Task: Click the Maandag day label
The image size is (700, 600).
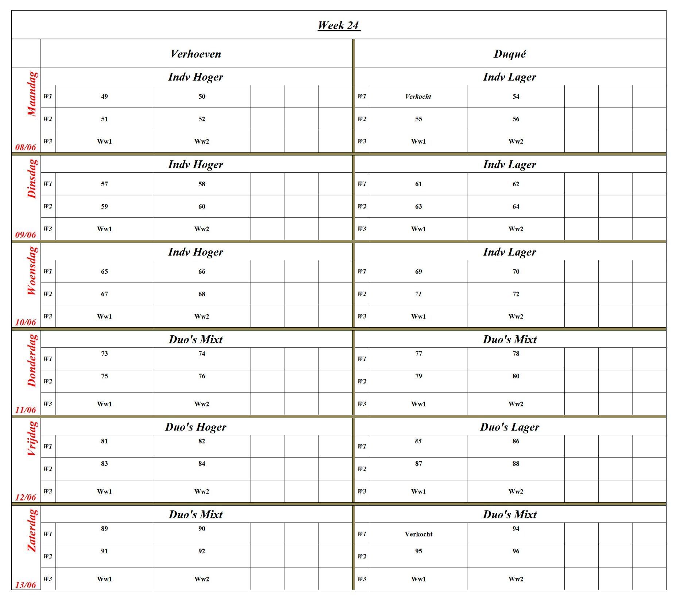Action: [x=32, y=94]
